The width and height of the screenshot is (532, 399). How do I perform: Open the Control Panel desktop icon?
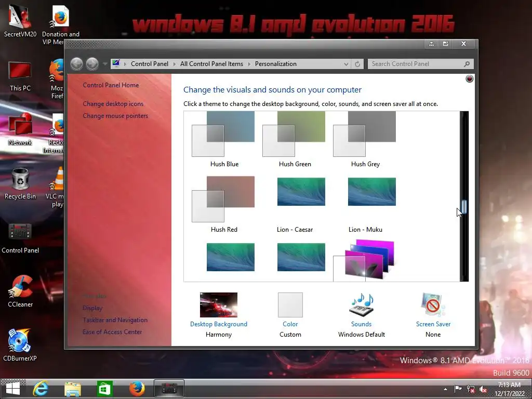(x=20, y=238)
